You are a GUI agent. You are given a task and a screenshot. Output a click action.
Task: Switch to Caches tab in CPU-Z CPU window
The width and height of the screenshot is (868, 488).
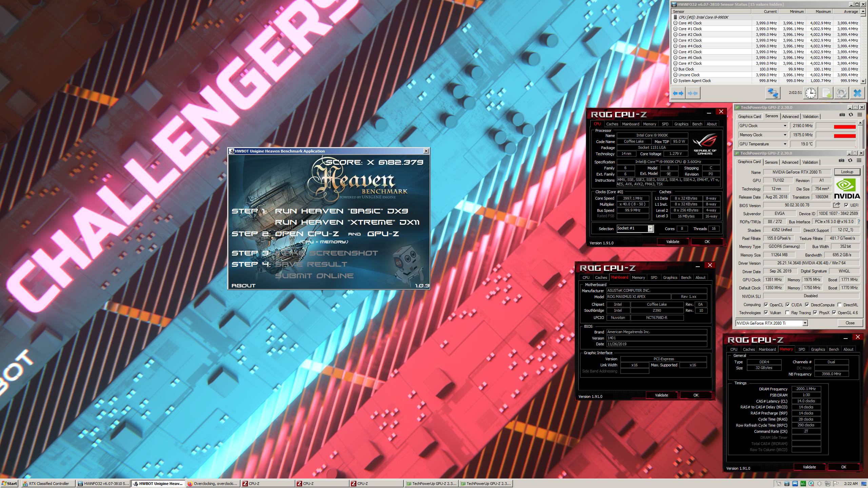click(612, 124)
